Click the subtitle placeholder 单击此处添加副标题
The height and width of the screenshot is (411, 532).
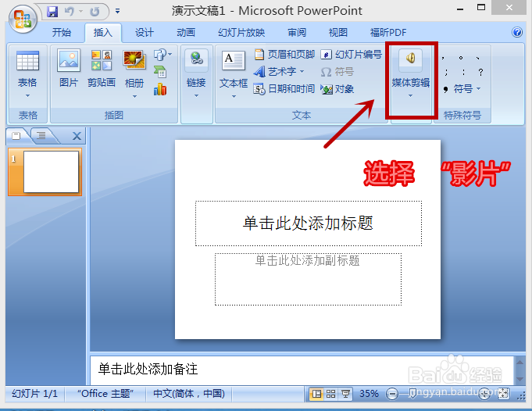[x=308, y=279]
